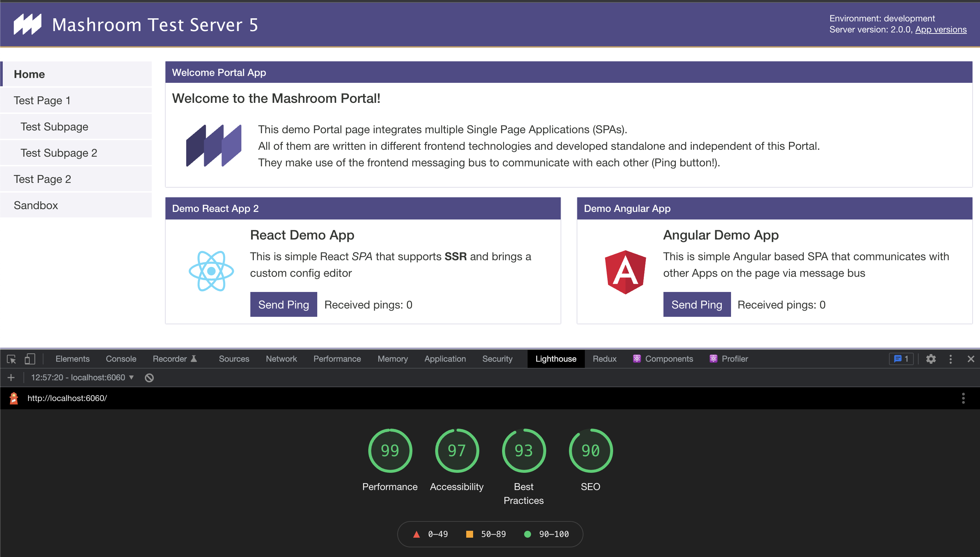This screenshot has height=557, width=980.
Task: Click the Redux DevTools icon in panel tabs
Action: pos(604,358)
